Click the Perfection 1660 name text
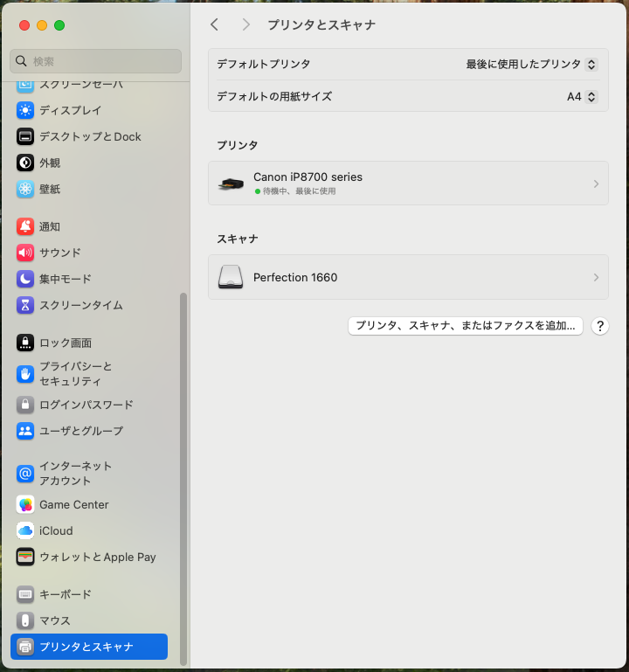The height and width of the screenshot is (672, 629). click(x=295, y=277)
